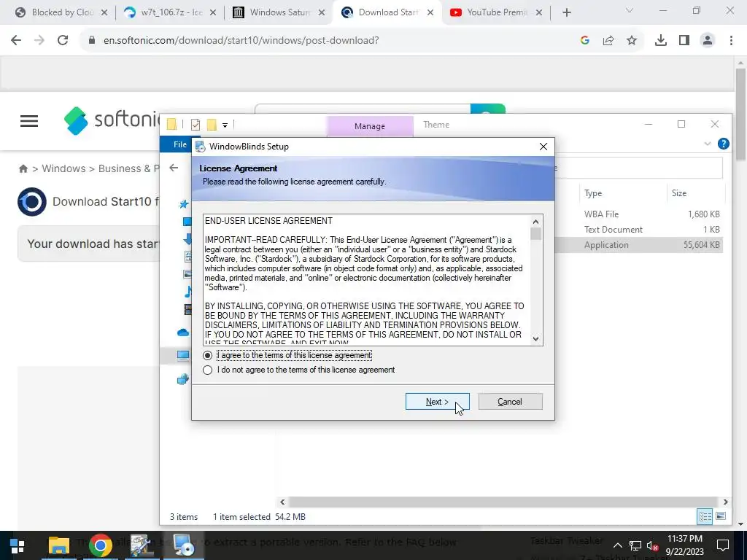
Task: Click the muted volume tray icon
Action: [x=652, y=545]
